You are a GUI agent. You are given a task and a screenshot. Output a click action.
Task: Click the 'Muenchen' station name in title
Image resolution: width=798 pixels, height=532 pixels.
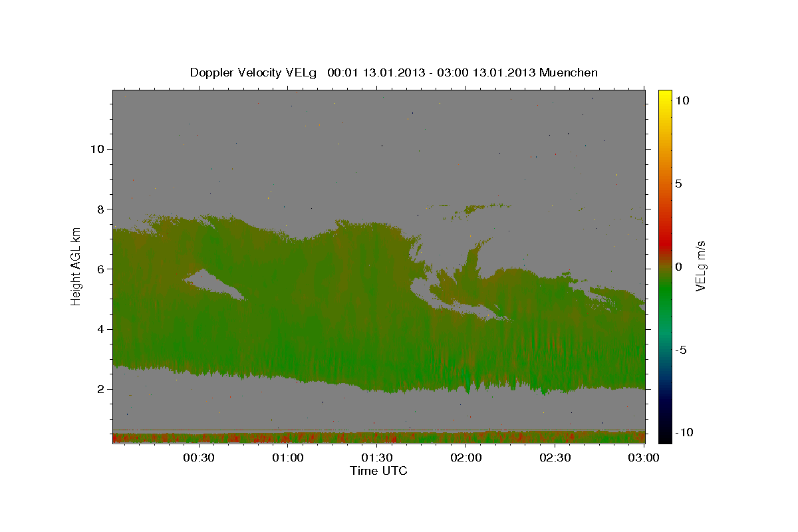pos(569,72)
